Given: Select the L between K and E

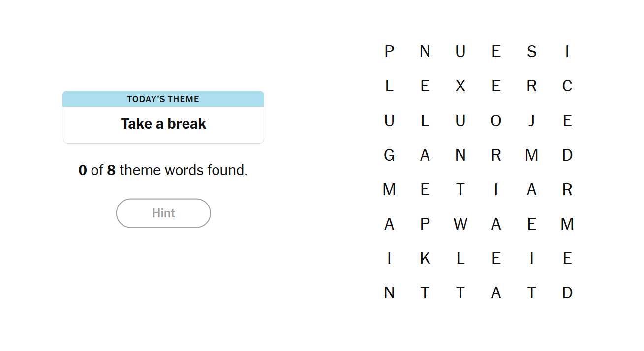Looking at the screenshot, I should tap(460, 259).
